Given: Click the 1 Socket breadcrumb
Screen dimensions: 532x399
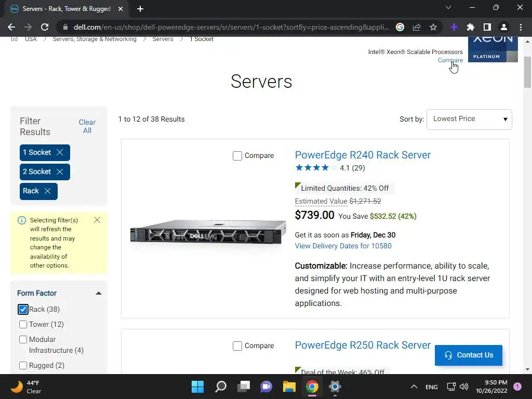Looking at the screenshot, I should click(x=202, y=39).
